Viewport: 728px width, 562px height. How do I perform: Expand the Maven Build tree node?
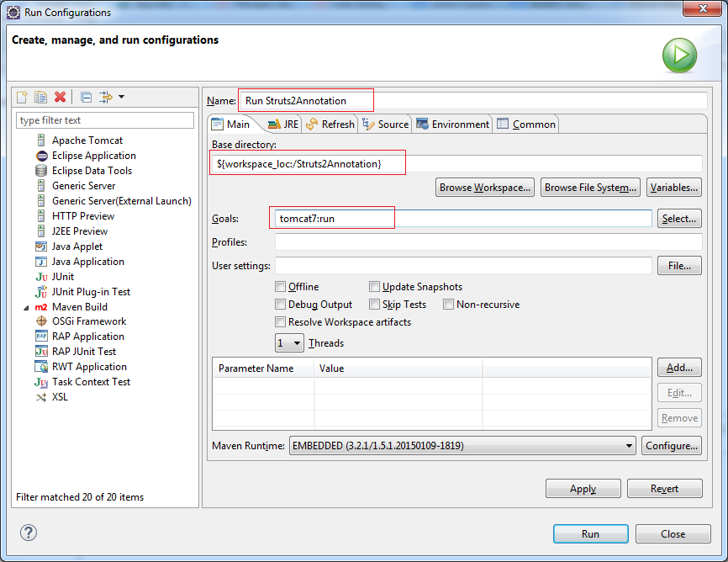[26, 307]
